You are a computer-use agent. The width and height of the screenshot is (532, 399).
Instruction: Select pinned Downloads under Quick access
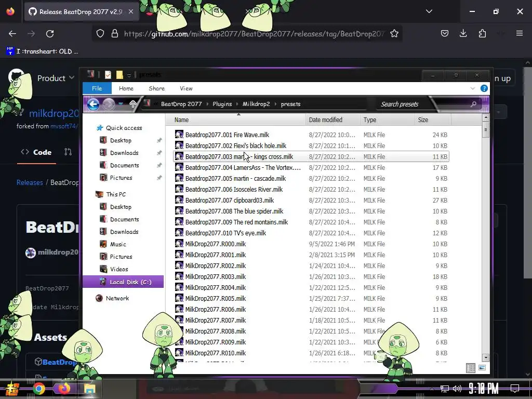(x=124, y=153)
